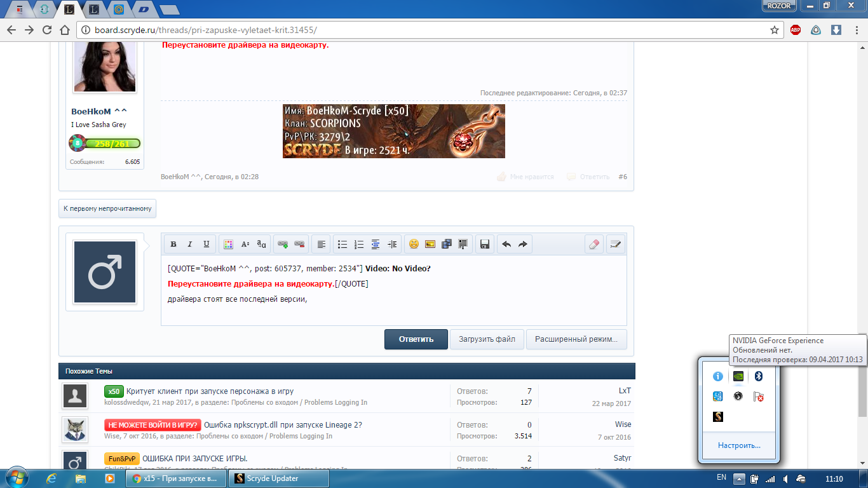Click the Ответить submit button
868x488 pixels.
point(416,339)
